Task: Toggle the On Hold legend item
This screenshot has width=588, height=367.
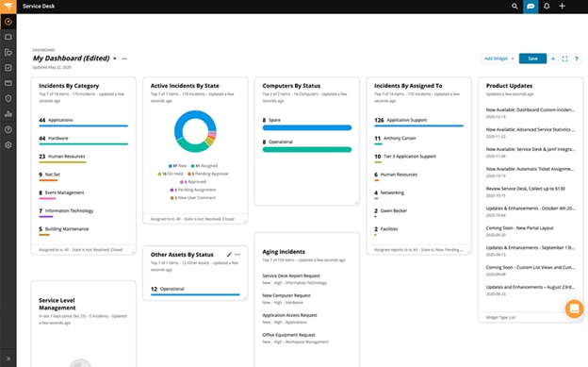Action: point(171,174)
